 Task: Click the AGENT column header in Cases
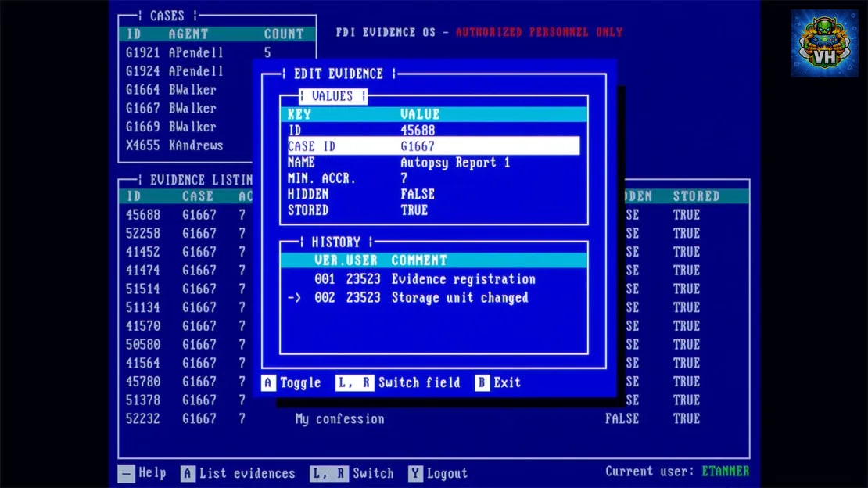click(188, 34)
